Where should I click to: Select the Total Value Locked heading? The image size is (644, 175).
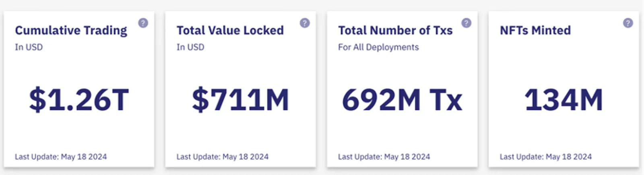click(230, 30)
